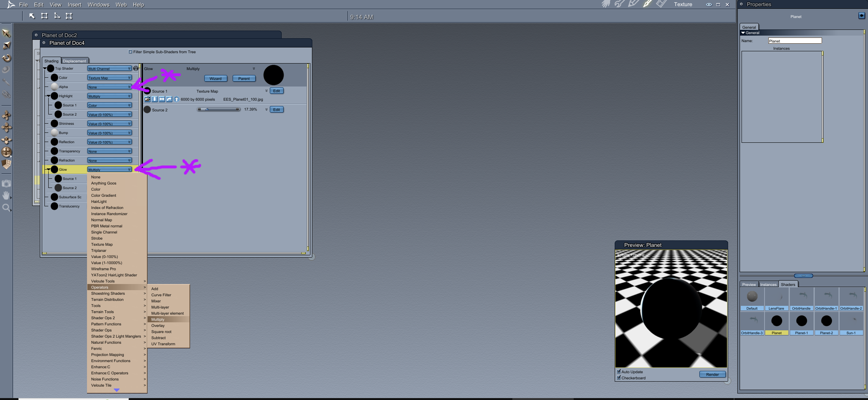Select the Zoom magnifier tool
This screenshot has height=400, width=868.
click(6, 208)
